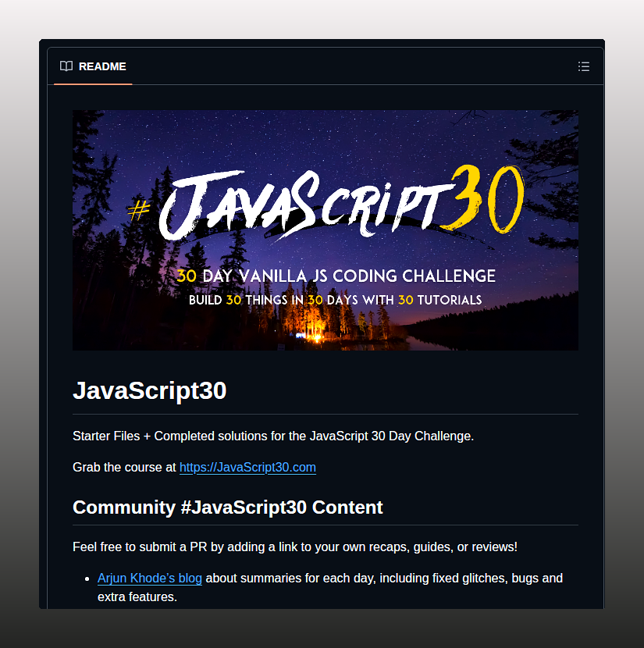Click the 'Starter Files + Completed solutions' paragraph
644x648 pixels.
click(x=273, y=436)
